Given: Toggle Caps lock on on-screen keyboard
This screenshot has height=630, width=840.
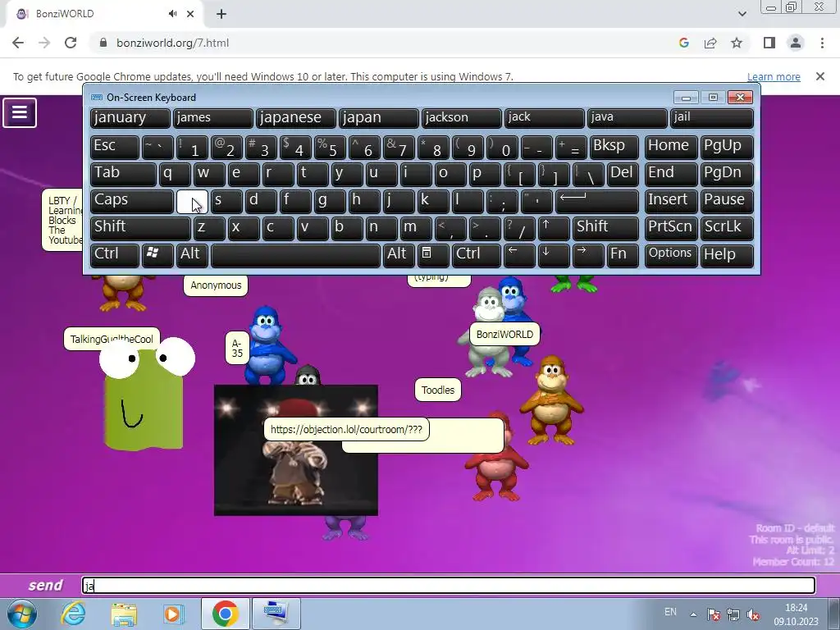Looking at the screenshot, I should point(132,201).
